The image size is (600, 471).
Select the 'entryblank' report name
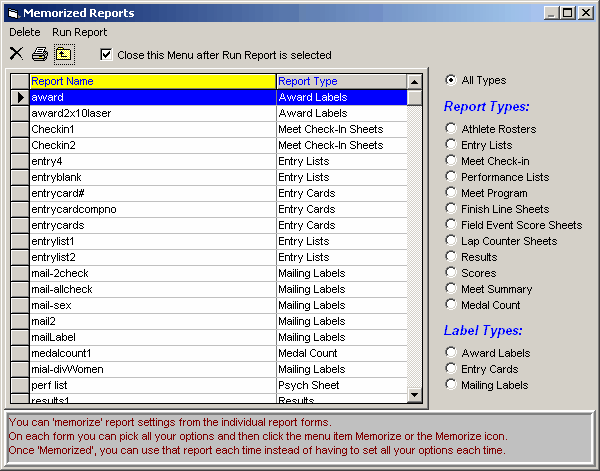(x=153, y=178)
